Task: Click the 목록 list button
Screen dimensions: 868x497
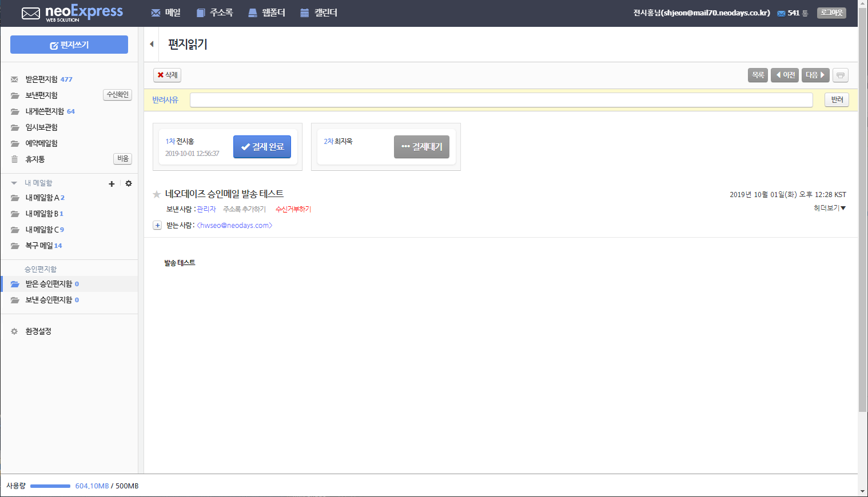Action: 758,75
